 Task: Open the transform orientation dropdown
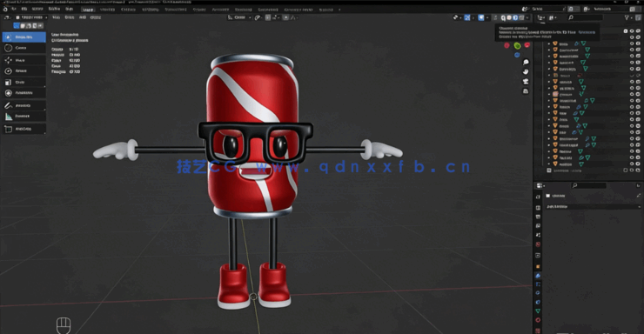239,17
